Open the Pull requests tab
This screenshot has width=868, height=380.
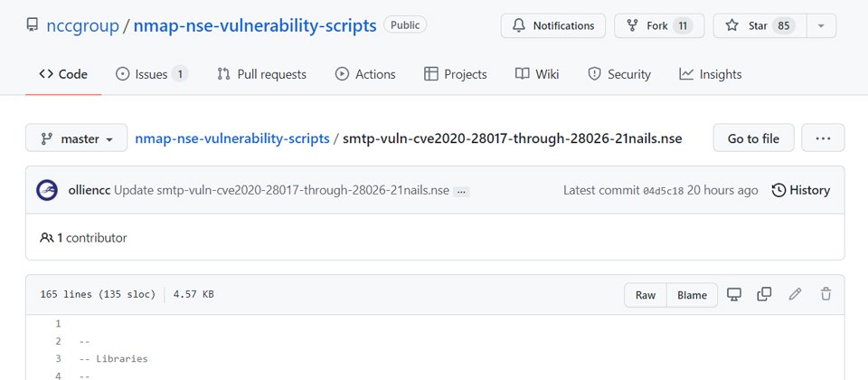click(x=261, y=74)
